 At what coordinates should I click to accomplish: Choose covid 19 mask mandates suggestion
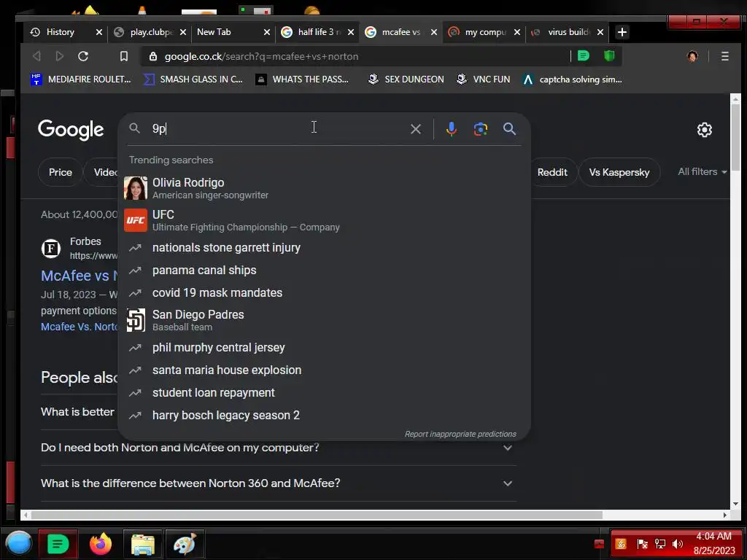[324, 292]
